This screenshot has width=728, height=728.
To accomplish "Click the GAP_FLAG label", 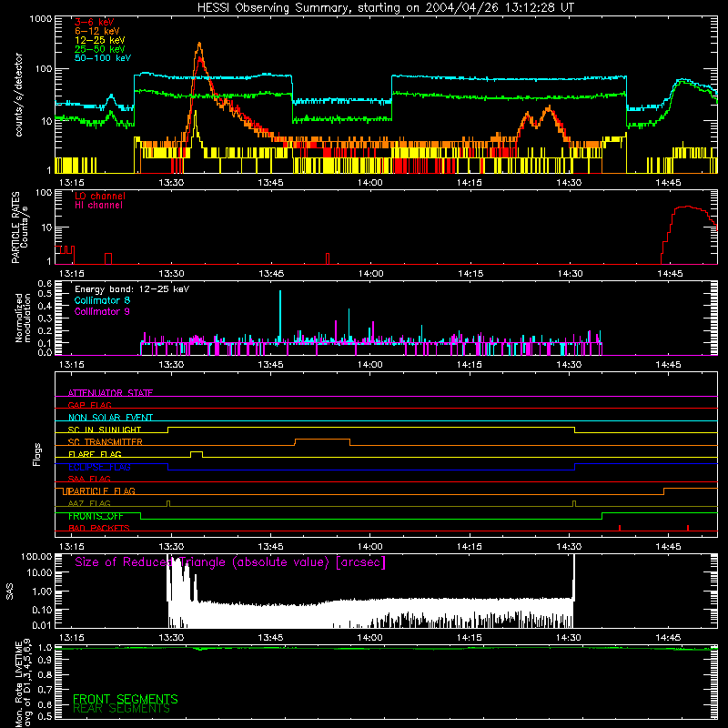I will 89,405.
